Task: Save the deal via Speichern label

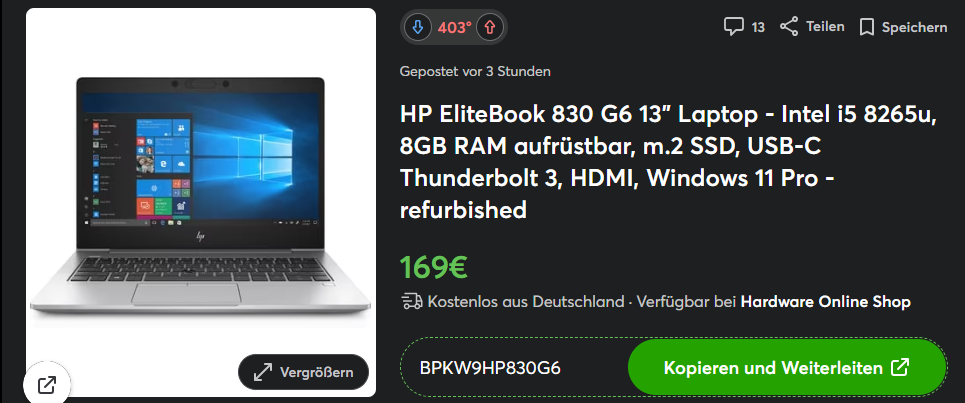Action: 915,27
